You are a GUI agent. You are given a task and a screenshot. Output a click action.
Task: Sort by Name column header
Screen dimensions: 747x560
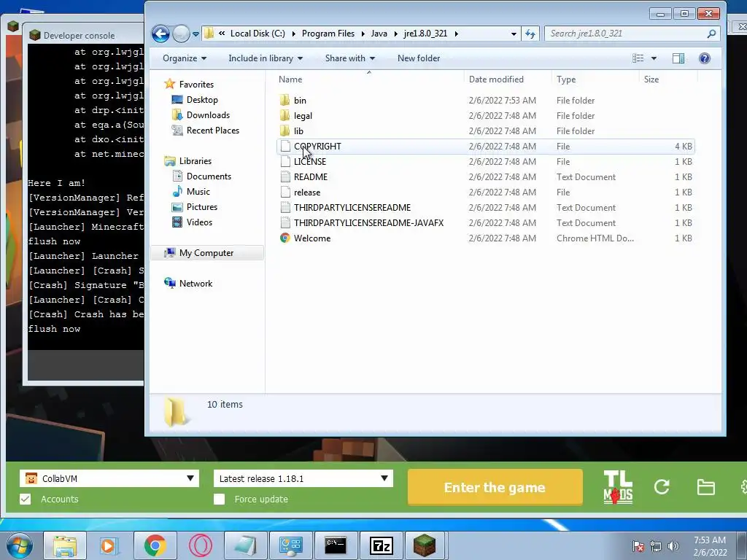[369, 79]
